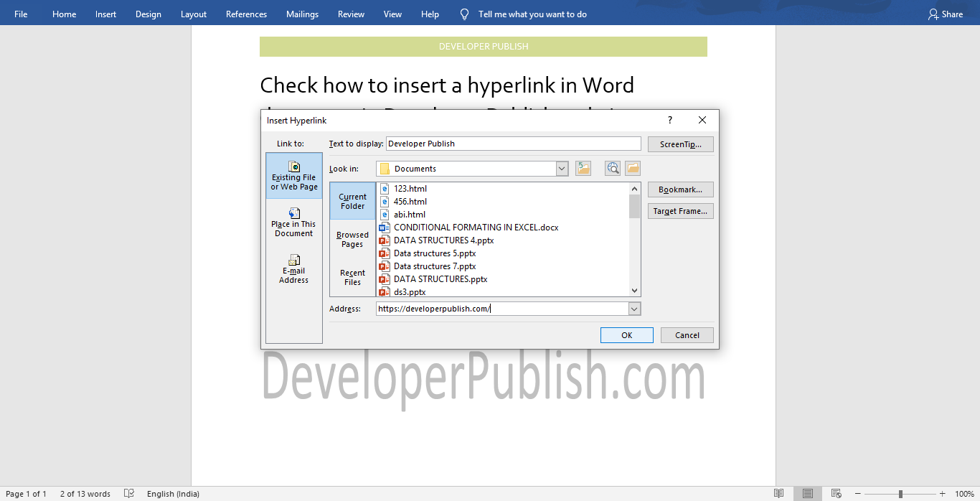Expand the Address dropdown list

click(633, 308)
